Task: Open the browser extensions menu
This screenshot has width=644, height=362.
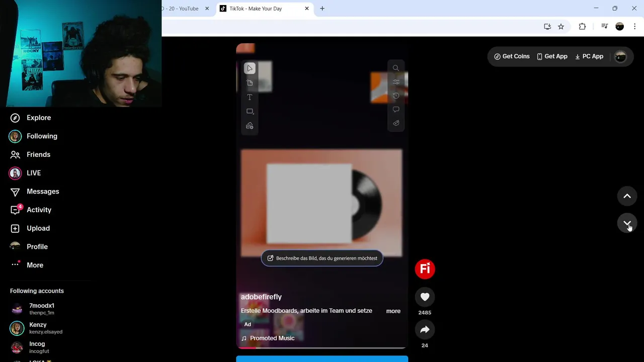Action: click(x=582, y=27)
